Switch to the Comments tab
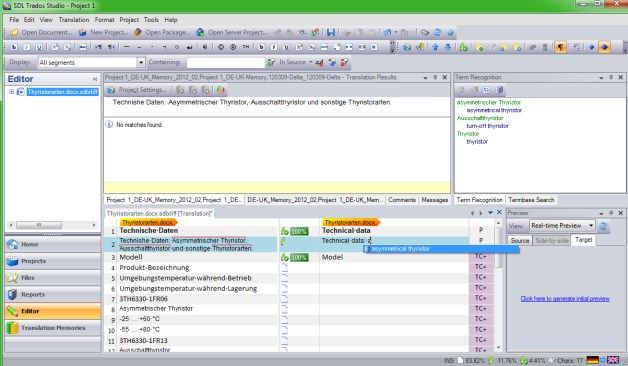 point(402,200)
